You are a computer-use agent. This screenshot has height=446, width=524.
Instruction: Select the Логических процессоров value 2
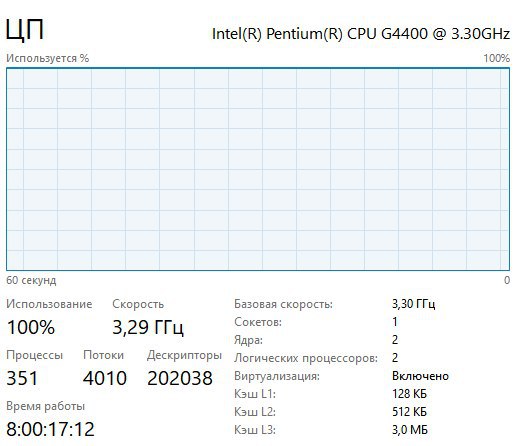tap(395, 358)
